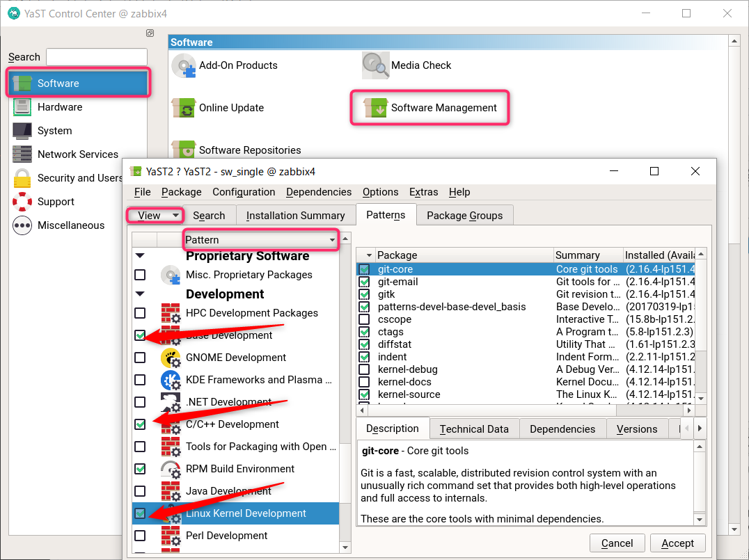
Task: Select the ctags package row
Action: click(x=526, y=332)
